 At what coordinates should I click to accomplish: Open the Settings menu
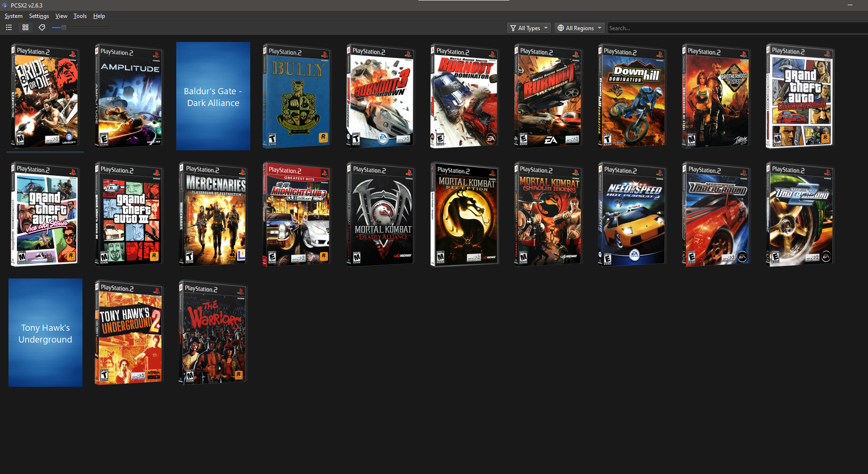click(x=39, y=16)
